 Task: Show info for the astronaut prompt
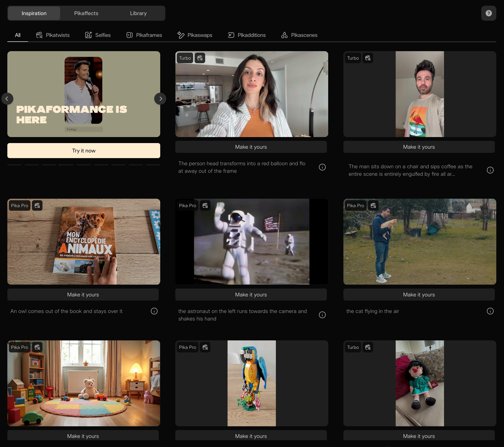[322, 315]
